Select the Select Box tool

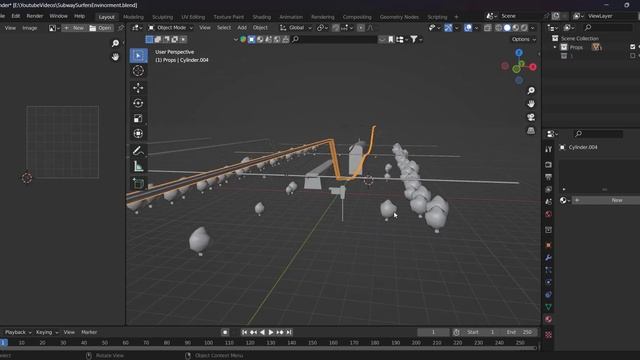138,56
